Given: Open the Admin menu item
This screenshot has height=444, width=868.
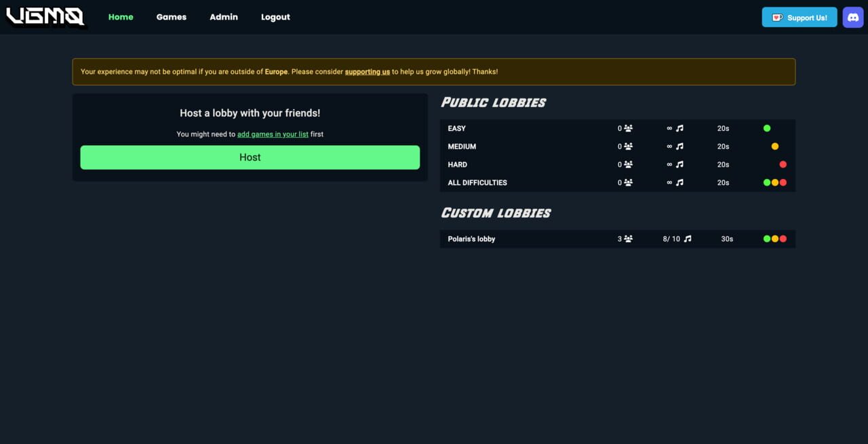Looking at the screenshot, I should (224, 17).
